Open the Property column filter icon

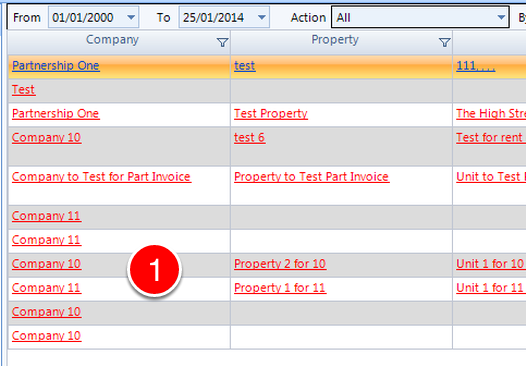[x=444, y=43]
